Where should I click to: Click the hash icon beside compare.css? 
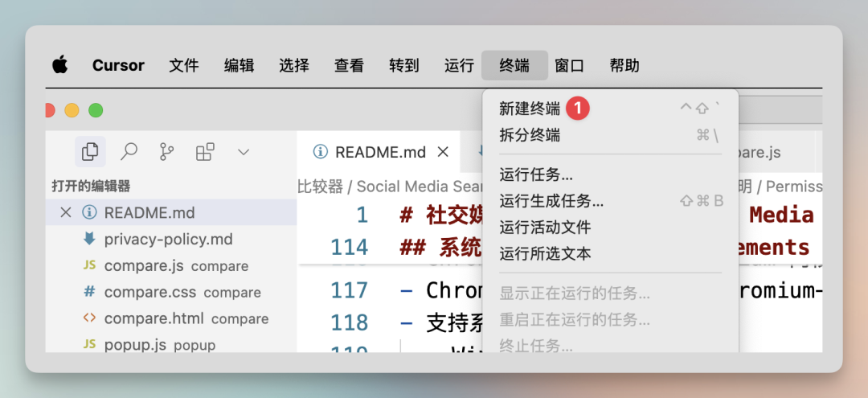(x=89, y=292)
